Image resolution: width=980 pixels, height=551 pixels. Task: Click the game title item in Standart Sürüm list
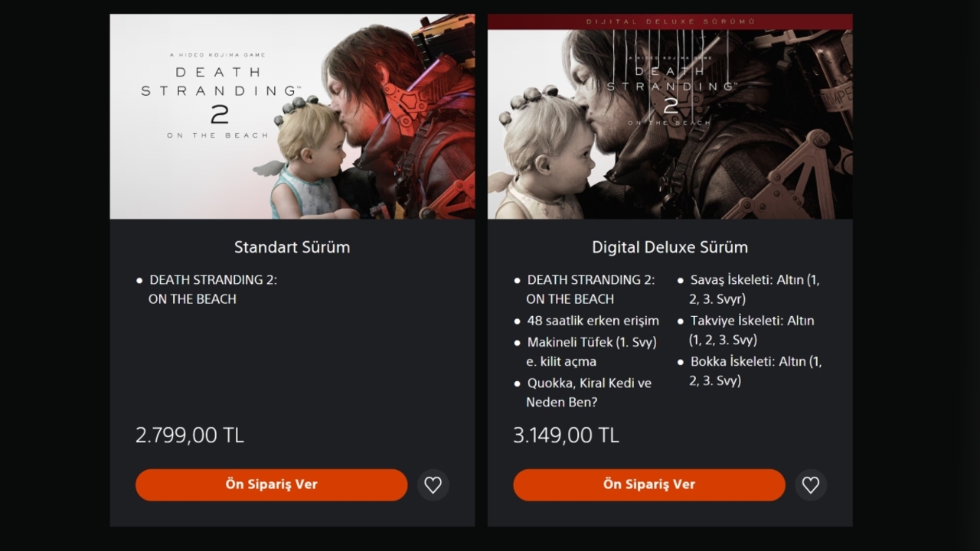pyautogui.click(x=212, y=289)
